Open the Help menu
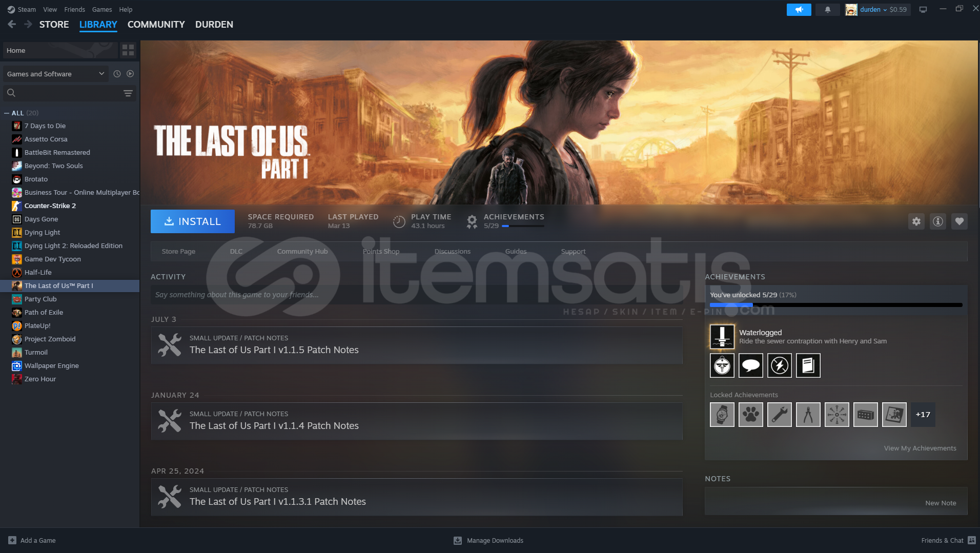This screenshot has width=980, height=553. 126,9
